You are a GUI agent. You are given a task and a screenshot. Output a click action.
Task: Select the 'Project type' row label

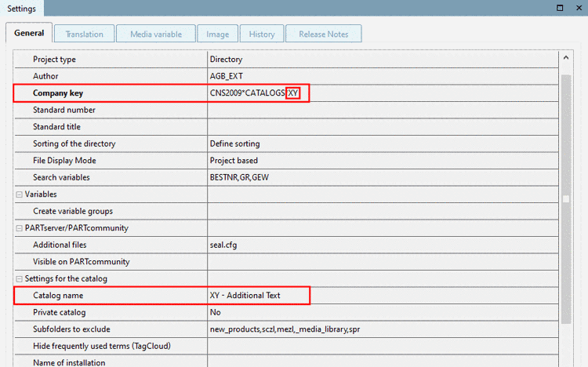pyautogui.click(x=54, y=60)
